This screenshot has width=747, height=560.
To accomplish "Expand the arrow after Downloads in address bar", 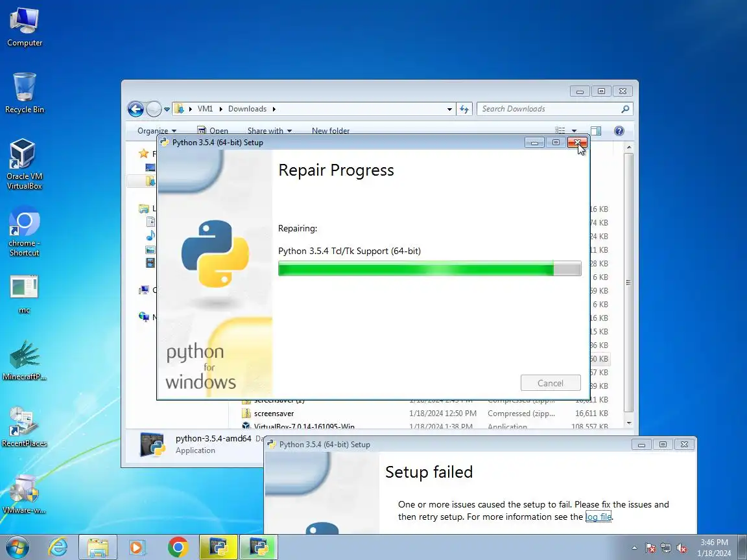I will pyautogui.click(x=274, y=109).
